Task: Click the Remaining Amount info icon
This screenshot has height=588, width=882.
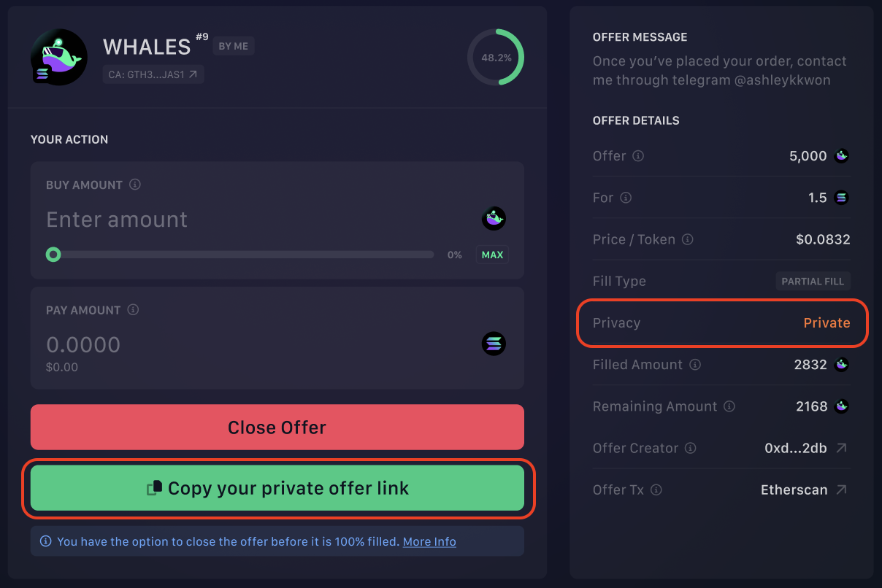Action: (x=729, y=406)
